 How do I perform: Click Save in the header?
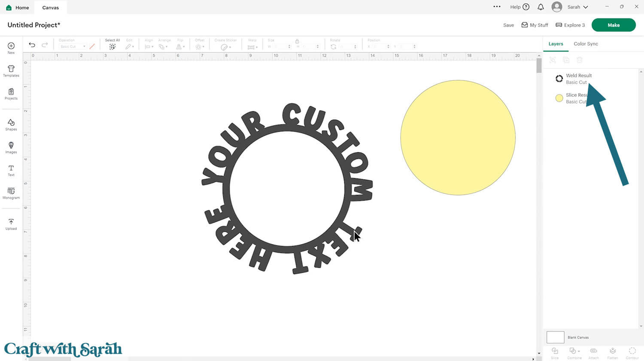[x=508, y=25]
